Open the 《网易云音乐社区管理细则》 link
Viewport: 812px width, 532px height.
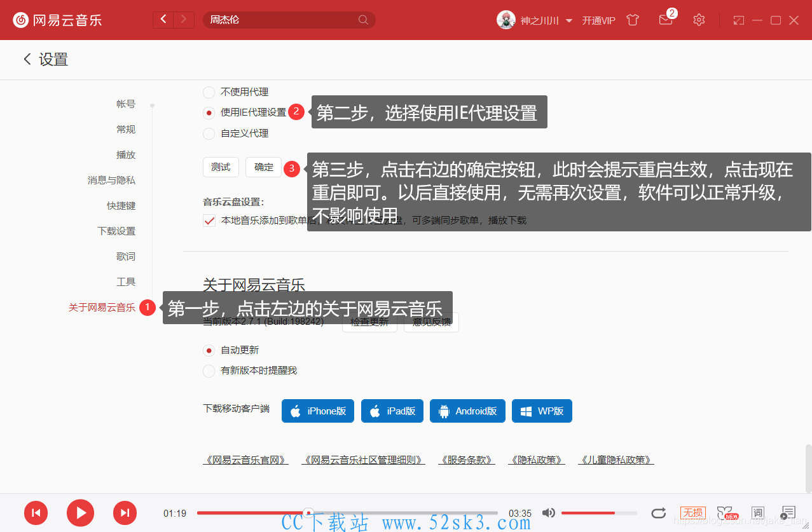[x=363, y=460]
